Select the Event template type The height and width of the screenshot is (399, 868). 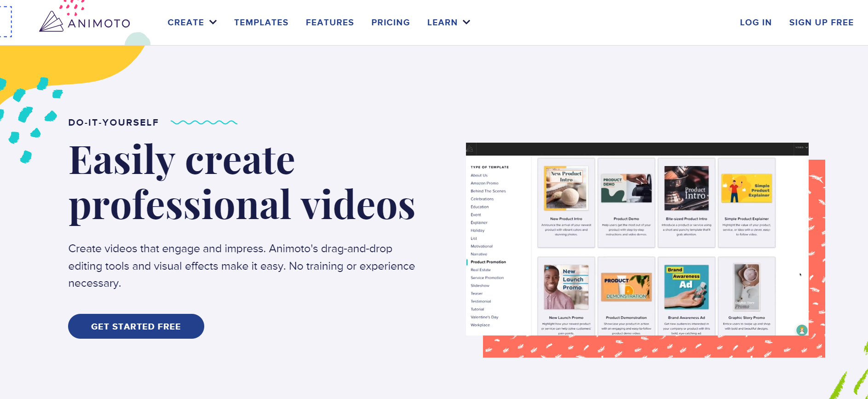point(476,214)
